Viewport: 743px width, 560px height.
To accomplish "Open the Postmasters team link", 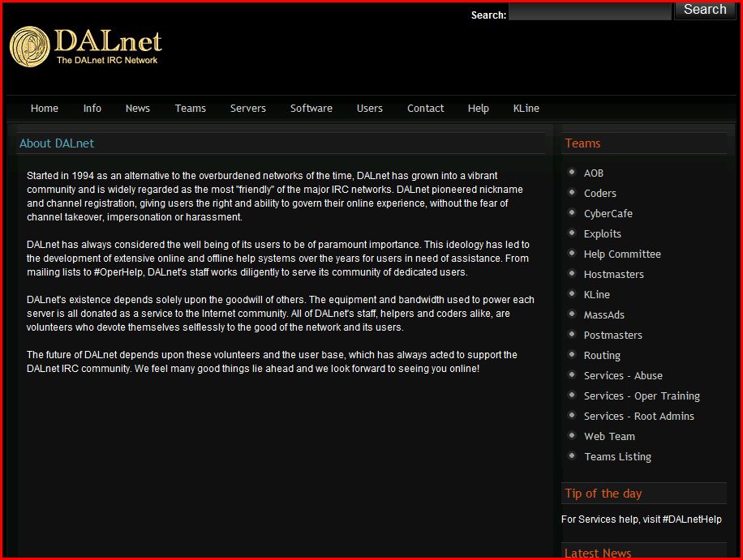I will [612, 336].
